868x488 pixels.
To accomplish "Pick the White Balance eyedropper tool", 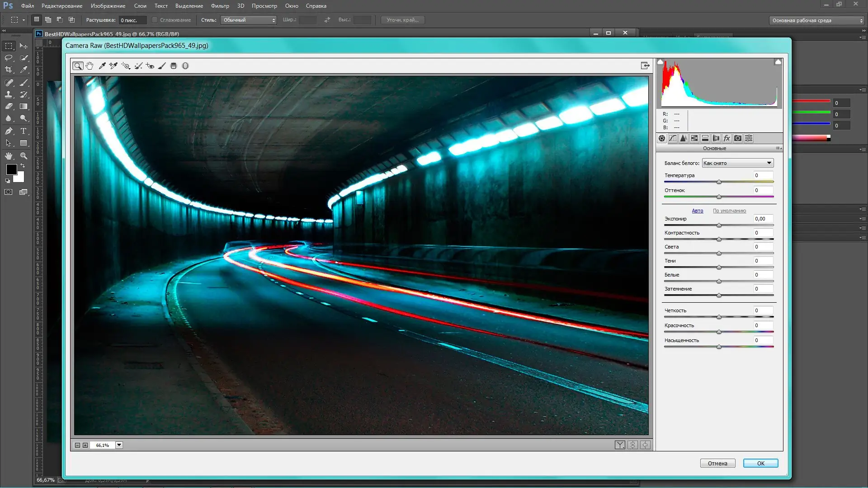I will coord(102,66).
